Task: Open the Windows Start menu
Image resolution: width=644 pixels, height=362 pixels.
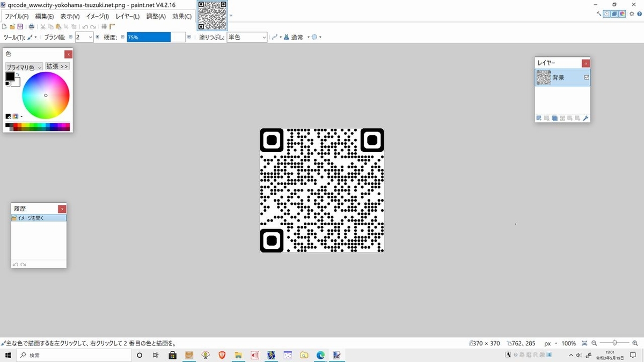Action: tap(9, 355)
